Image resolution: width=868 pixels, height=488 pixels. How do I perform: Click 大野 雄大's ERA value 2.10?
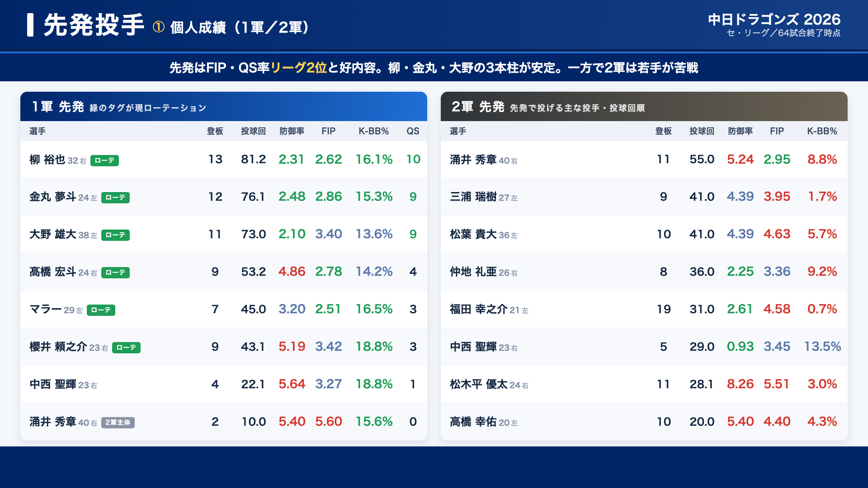tap(292, 234)
